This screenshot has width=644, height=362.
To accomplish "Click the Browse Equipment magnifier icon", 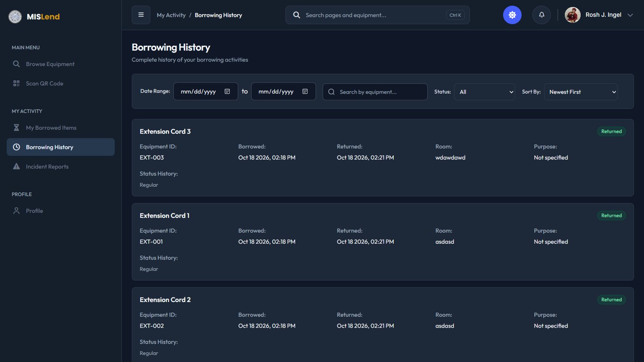I will 16,64.
